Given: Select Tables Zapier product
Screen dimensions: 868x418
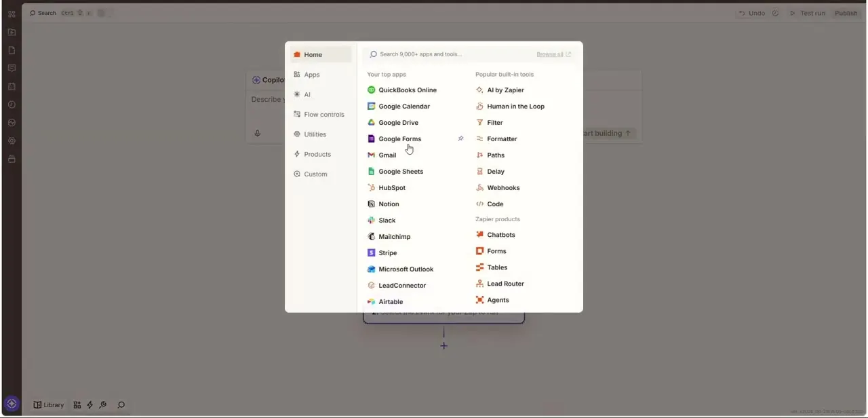Looking at the screenshot, I should click(492, 267).
